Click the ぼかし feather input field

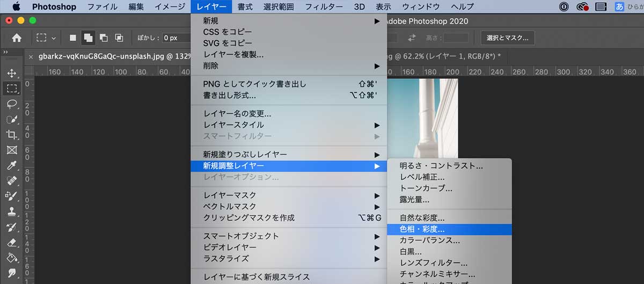coord(176,38)
